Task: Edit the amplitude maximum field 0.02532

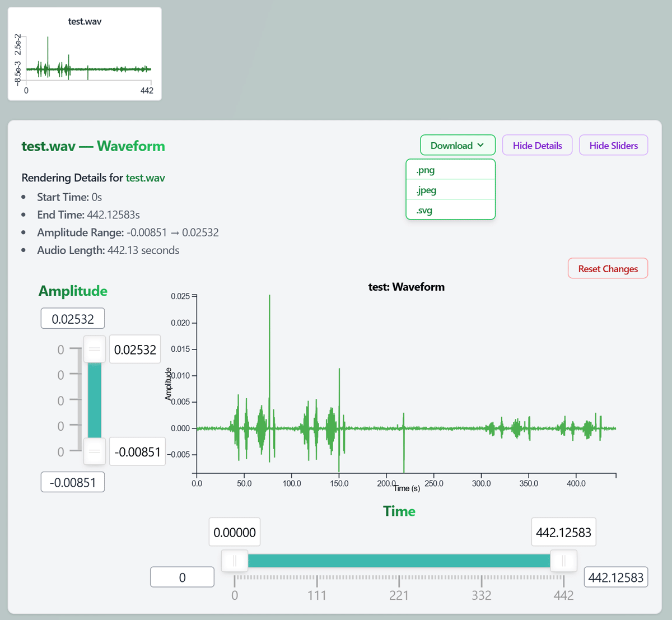Action: (x=73, y=319)
